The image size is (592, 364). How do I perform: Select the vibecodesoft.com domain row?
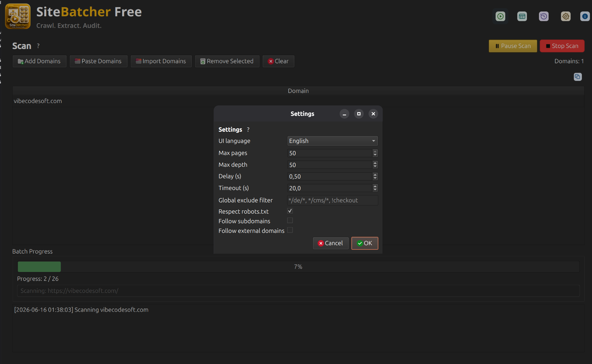298,101
